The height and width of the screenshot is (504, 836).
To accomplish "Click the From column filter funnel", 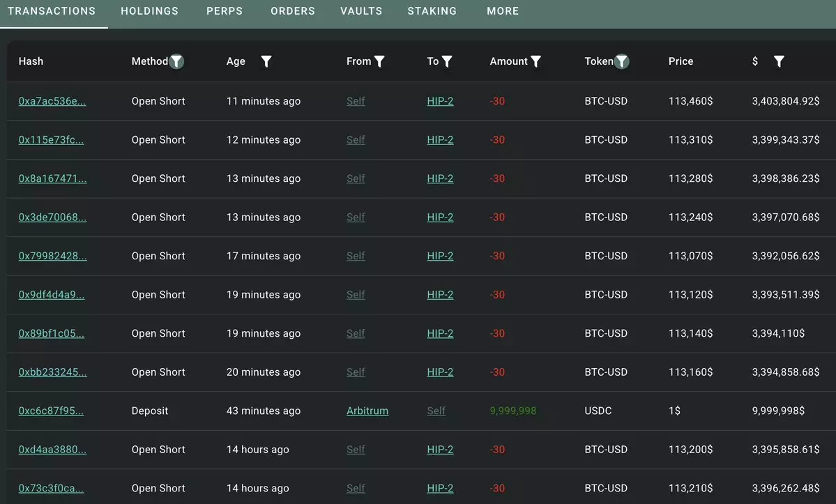I will tap(379, 61).
